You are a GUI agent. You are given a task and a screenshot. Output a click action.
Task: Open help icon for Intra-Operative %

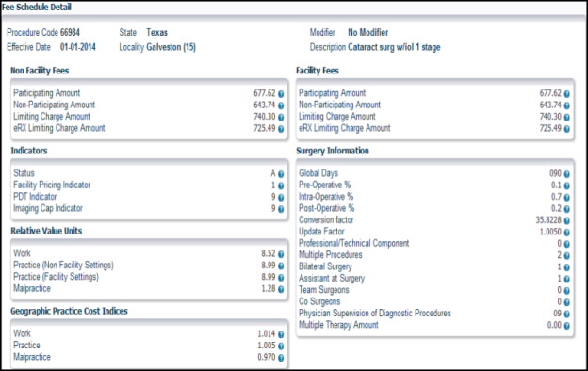click(566, 198)
